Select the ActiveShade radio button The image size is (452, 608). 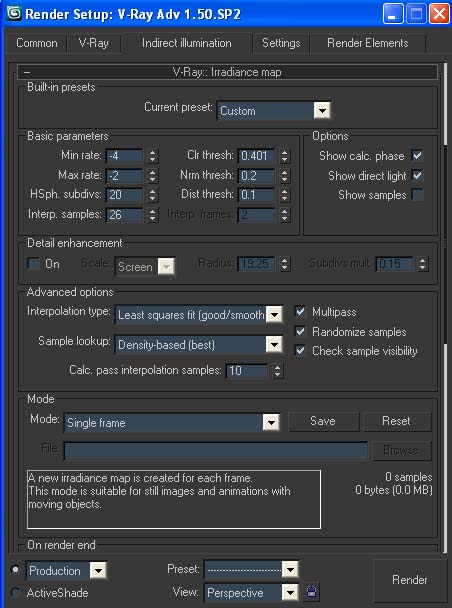pos(15,592)
